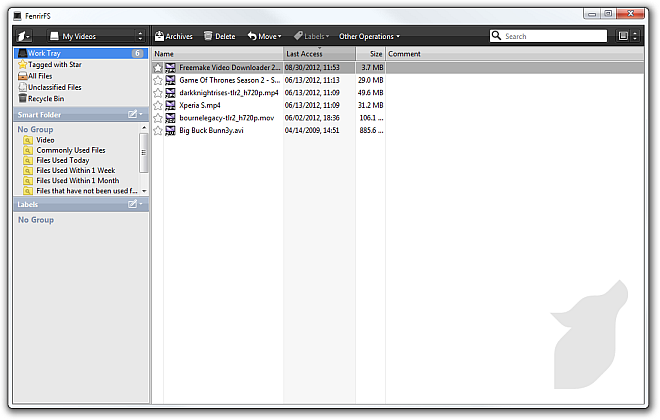
Task: Click the Freemake Video Downloader video icon
Action: click(x=170, y=68)
